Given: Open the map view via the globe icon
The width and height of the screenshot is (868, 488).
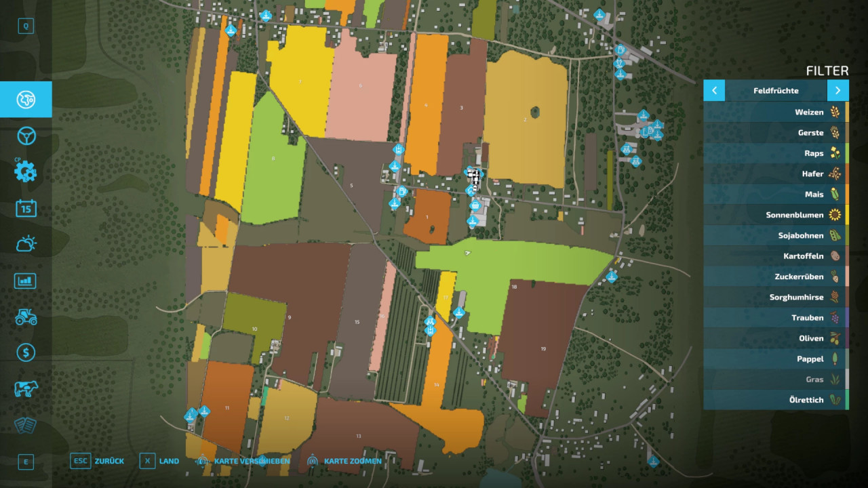Looking at the screenshot, I should [26, 99].
